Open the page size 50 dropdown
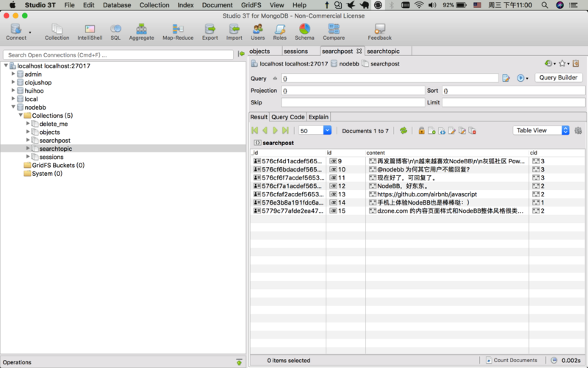The image size is (588, 368). [327, 130]
